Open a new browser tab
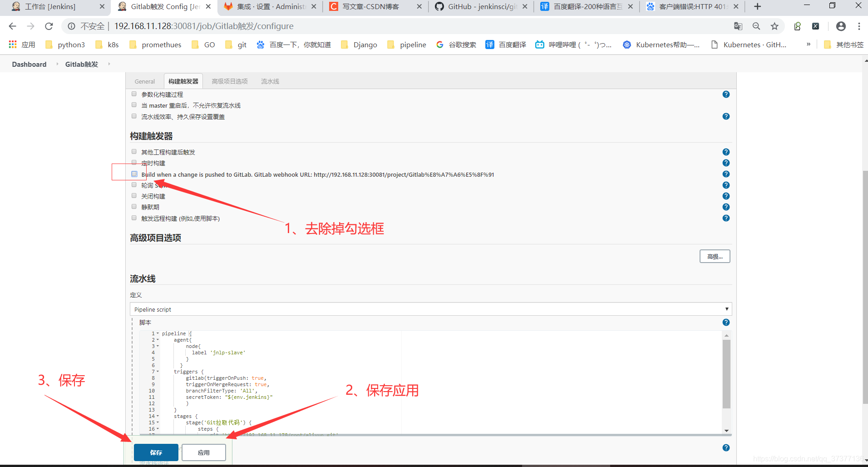Screen dimensions: 868x467 click(757, 6)
